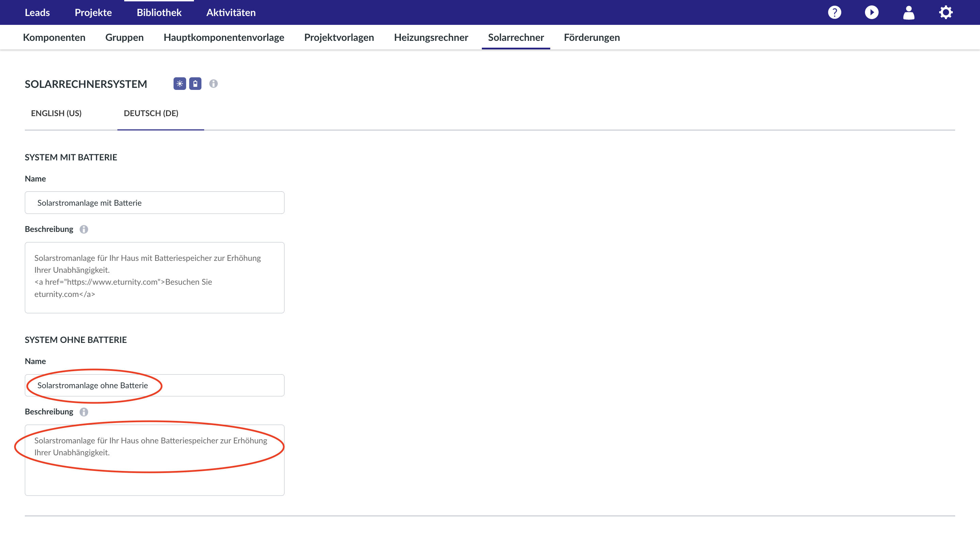Click the Aktivitäten menu item

[x=231, y=13]
